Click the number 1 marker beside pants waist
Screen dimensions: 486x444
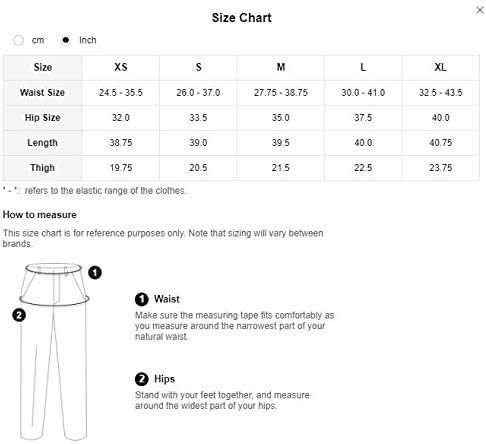pyautogui.click(x=95, y=273)
